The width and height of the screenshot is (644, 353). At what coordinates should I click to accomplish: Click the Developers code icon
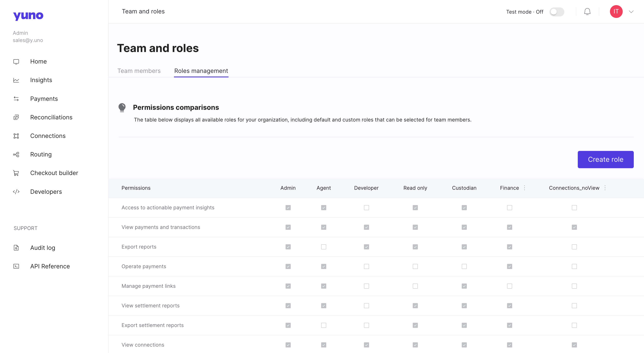click(x=16, y=192)
